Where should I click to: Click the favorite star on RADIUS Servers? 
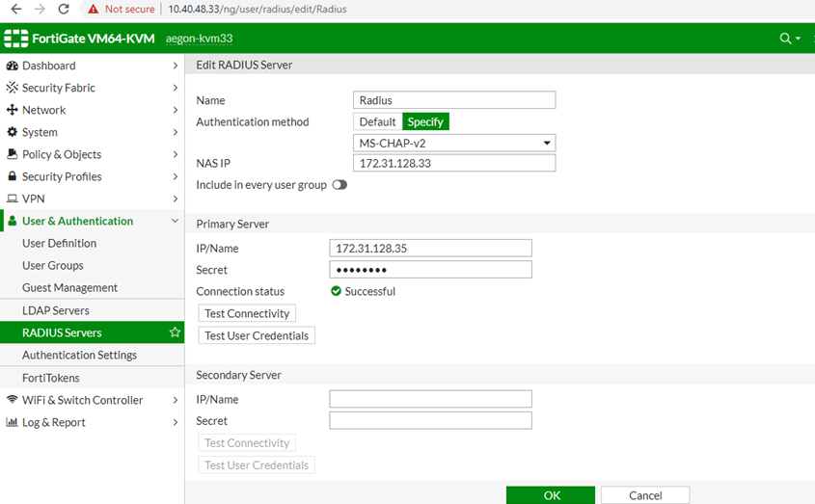[x=175, y=332]
